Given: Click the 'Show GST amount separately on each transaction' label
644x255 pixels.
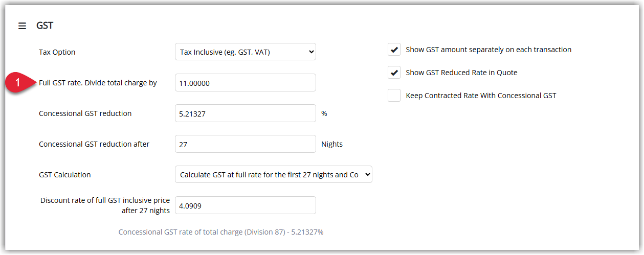Looking at the screenshot, I should [x=488, y=50].
